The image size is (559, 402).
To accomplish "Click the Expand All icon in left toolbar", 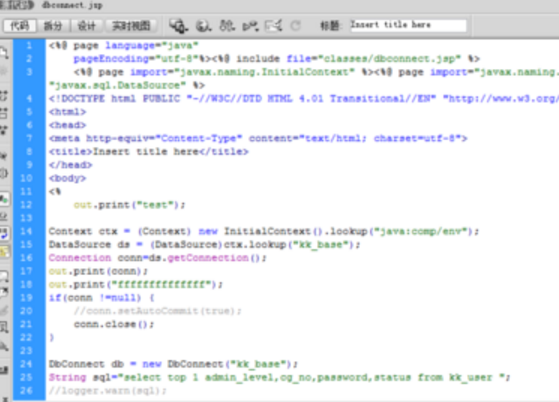I will (x=4, y=130).
